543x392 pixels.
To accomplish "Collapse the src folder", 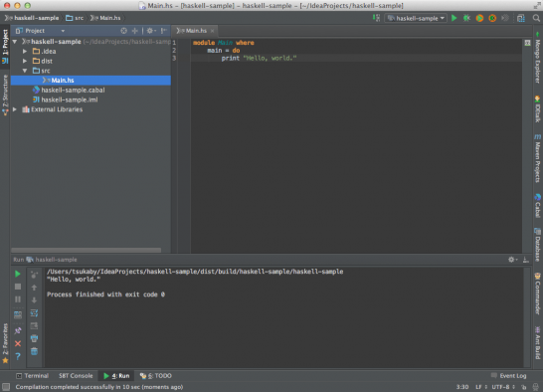I will click(x=25, y=71).
